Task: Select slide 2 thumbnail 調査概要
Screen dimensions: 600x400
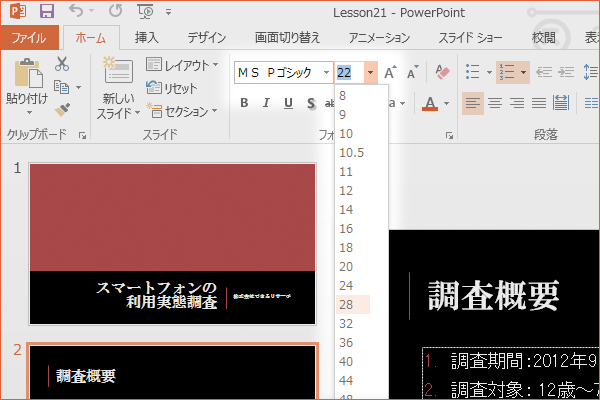Action: coord(173,372)
